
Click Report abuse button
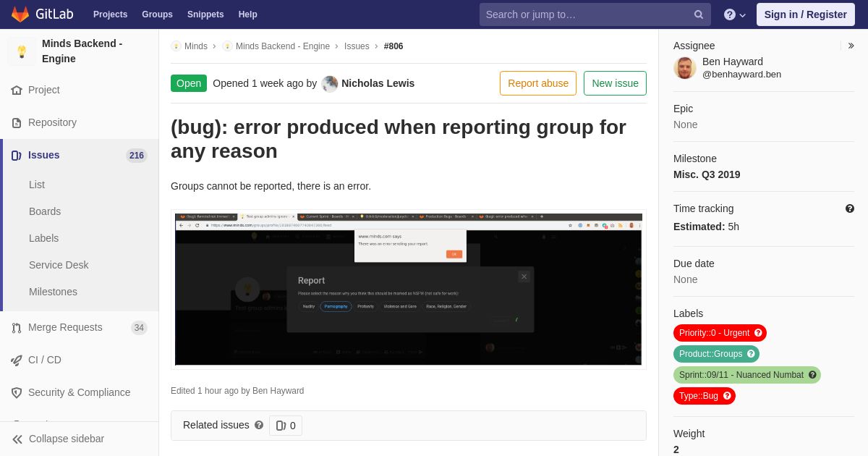(538, 83)
